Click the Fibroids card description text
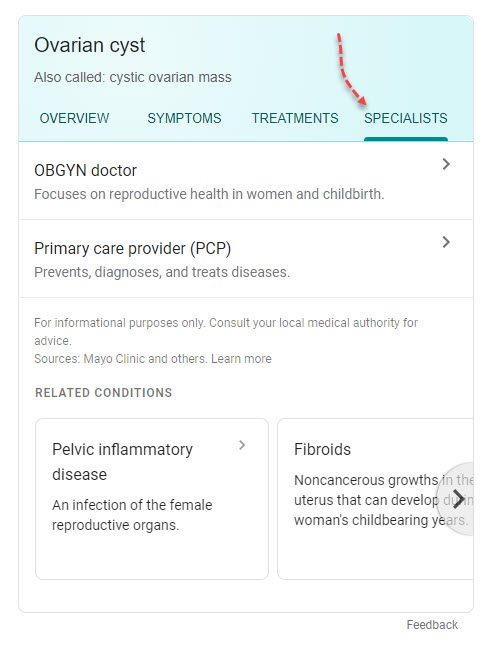The image size is (504, 668). coord(383,500)
